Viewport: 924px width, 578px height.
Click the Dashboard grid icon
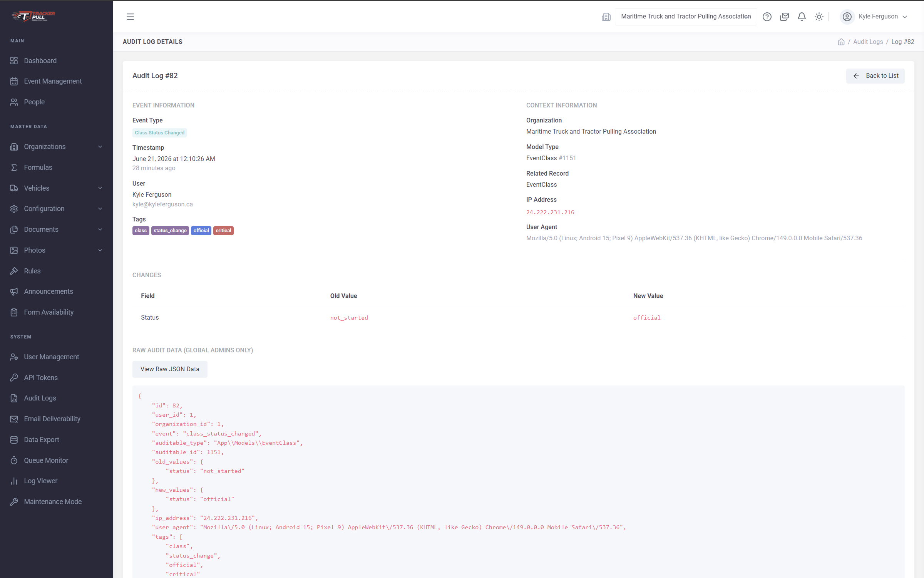(14, 60)
